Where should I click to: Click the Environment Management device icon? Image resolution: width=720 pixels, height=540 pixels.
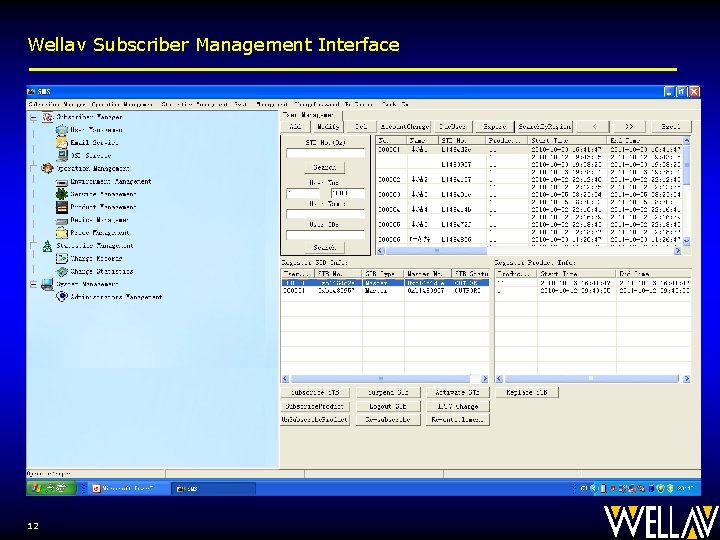(62, 182)
